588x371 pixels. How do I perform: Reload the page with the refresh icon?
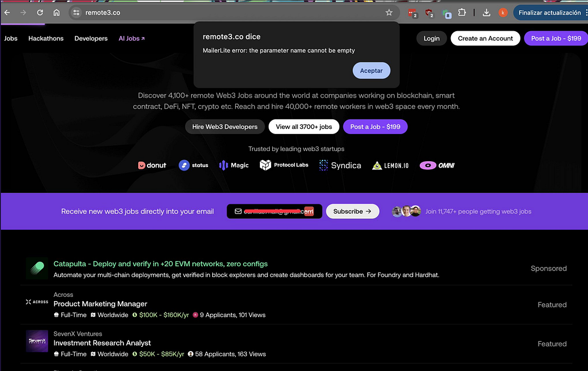point(40,12)
